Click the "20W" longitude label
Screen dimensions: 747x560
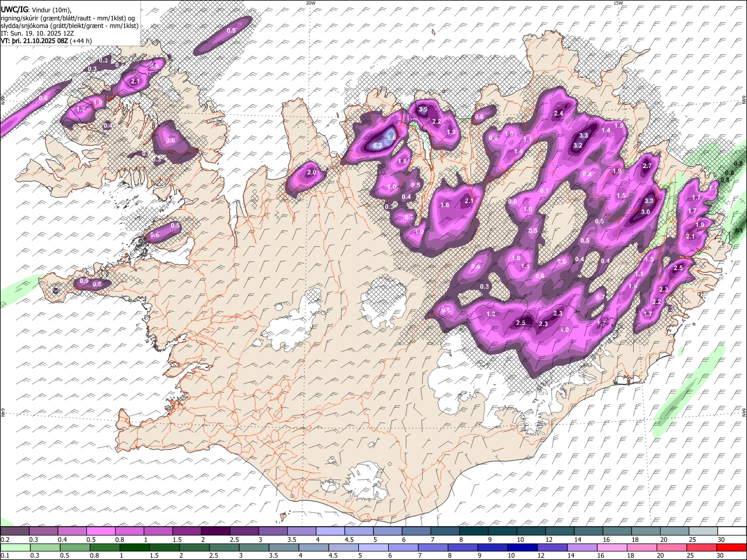(310, 3)
